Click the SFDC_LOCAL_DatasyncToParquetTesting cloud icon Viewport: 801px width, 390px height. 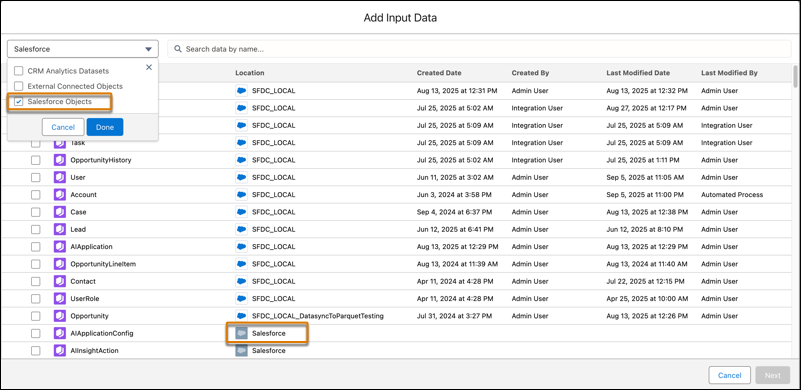[241, 316]
